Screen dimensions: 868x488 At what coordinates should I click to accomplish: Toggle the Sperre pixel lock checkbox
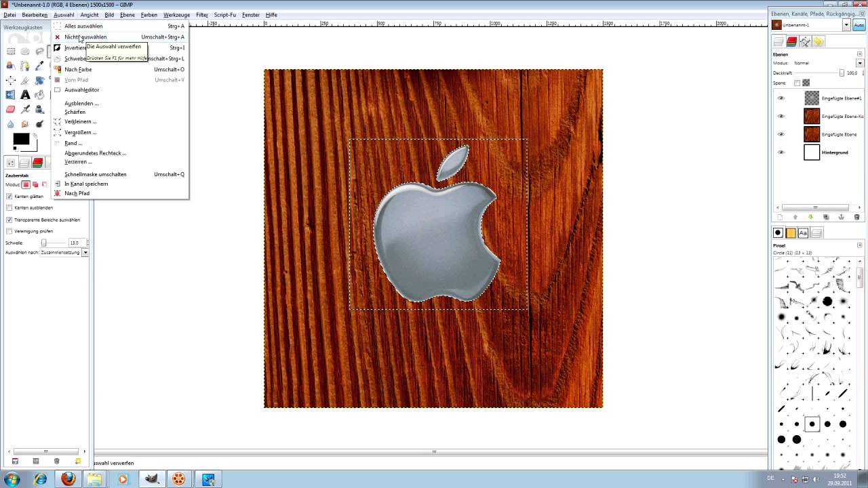point(797,83)
